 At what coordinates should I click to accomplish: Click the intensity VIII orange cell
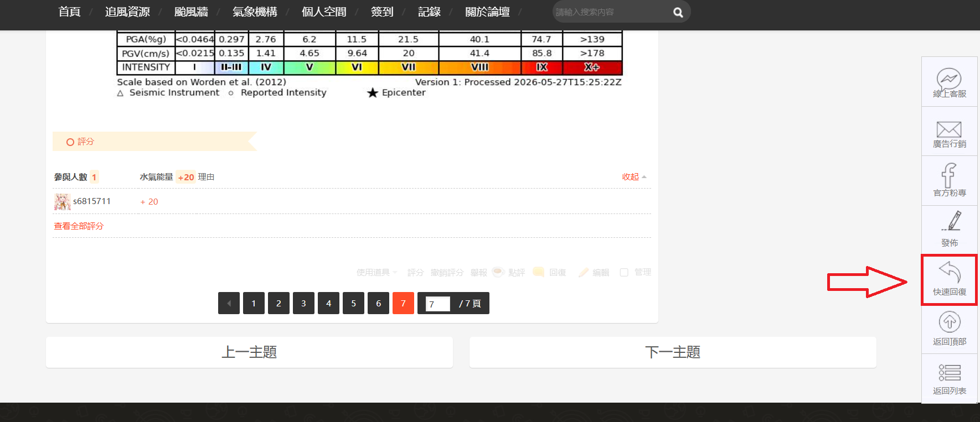pos(479,67)
